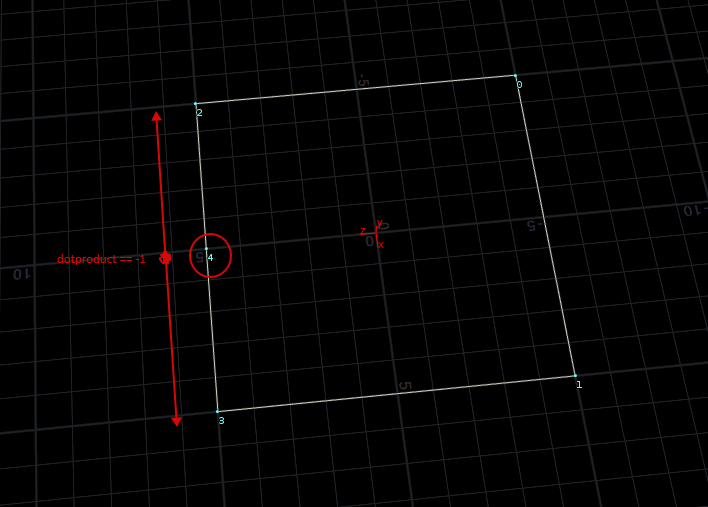Click the red 'z' axis label
The image size is (708, 507).
tap(362, 231)
